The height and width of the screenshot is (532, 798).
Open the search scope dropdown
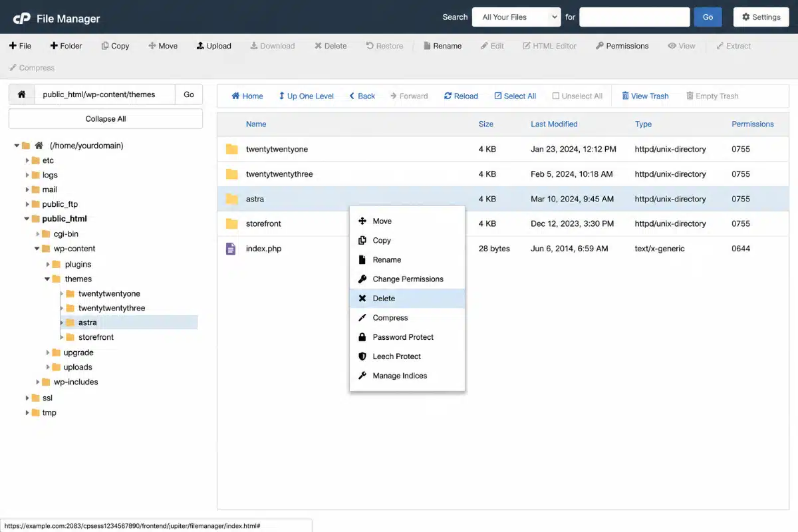point(517,17)
